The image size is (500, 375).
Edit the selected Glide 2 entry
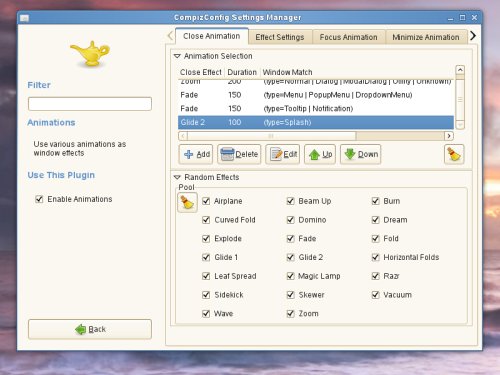click(283, 154)
